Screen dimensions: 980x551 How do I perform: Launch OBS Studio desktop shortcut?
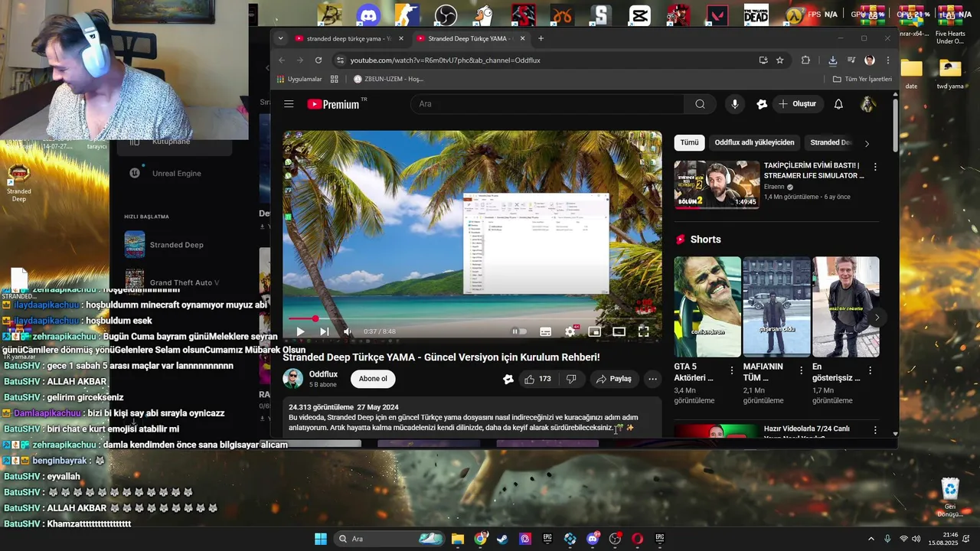(446, 15)
